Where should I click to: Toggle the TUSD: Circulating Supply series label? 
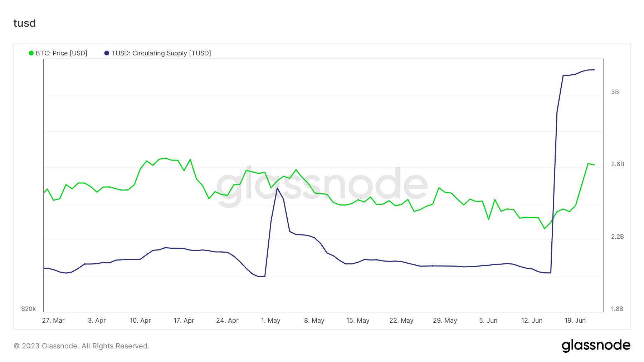click(x=161, y=53)
